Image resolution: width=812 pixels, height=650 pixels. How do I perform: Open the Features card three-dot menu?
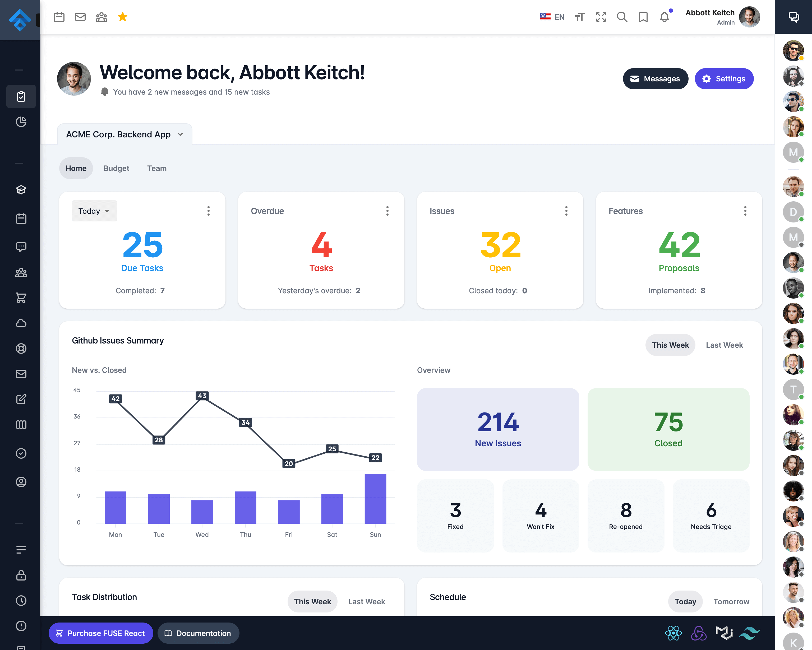click(x=745, y=211)
